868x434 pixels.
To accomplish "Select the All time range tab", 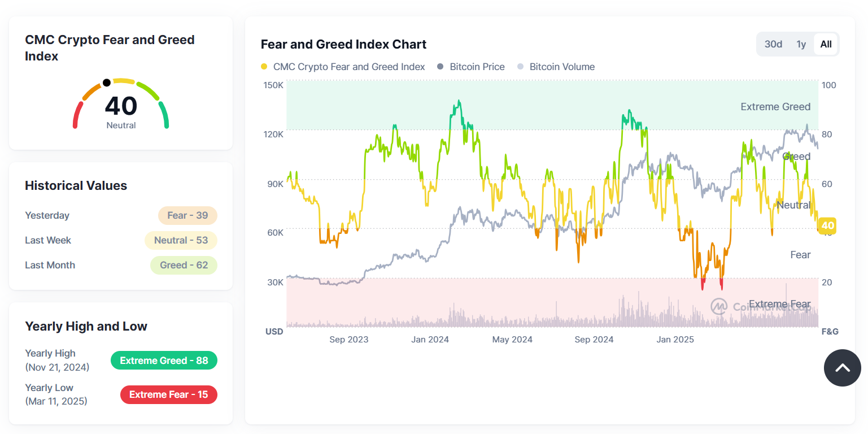I will pos(826,44).
